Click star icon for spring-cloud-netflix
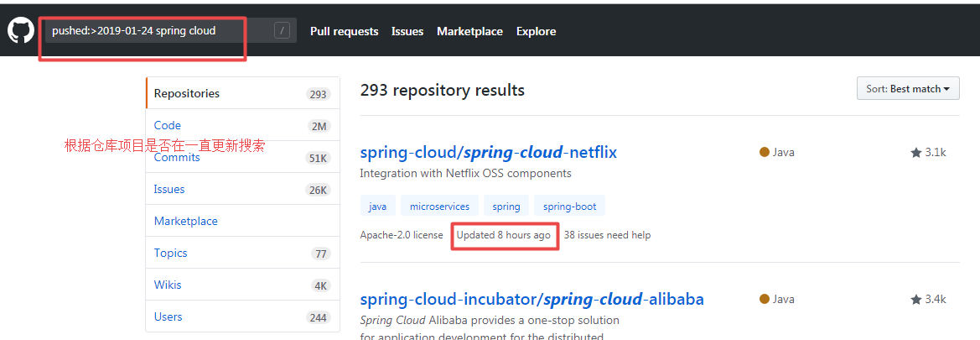The width and height of the screenshot is (980, 340). pos(916,153)
